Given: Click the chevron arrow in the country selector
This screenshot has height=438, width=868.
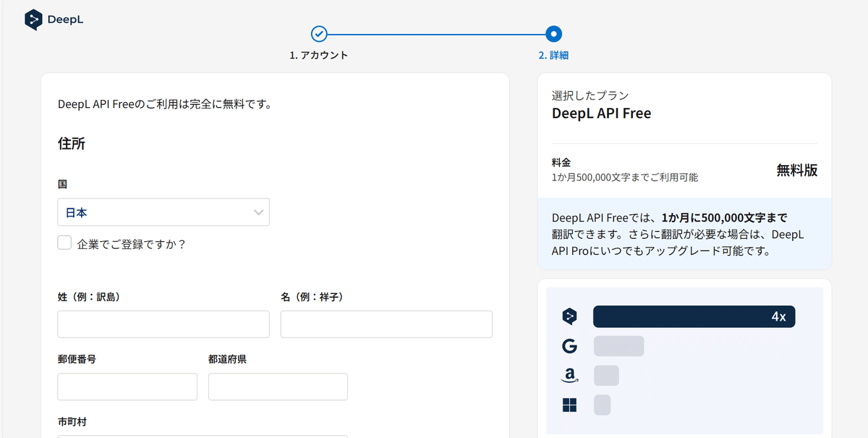Looking at the screenshot, I should click(258, 212).
